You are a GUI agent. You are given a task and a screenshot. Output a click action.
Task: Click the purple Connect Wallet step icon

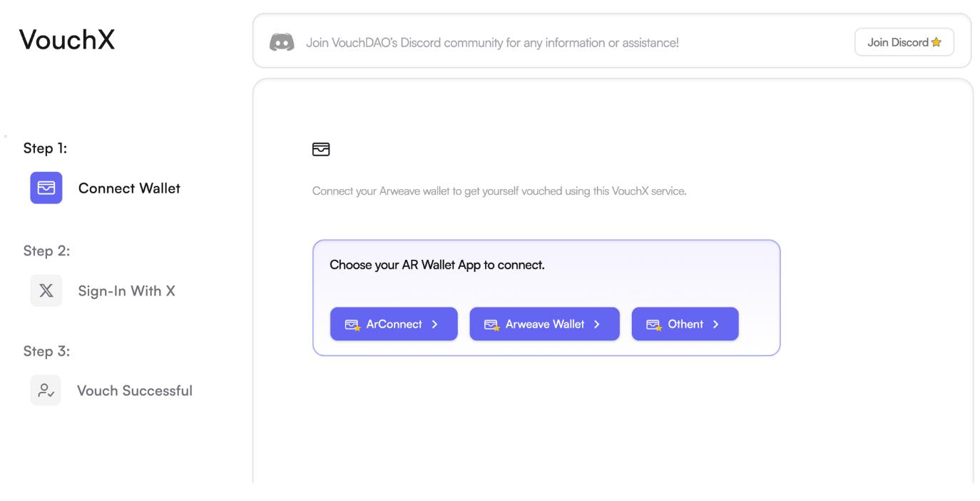(46, 188)
